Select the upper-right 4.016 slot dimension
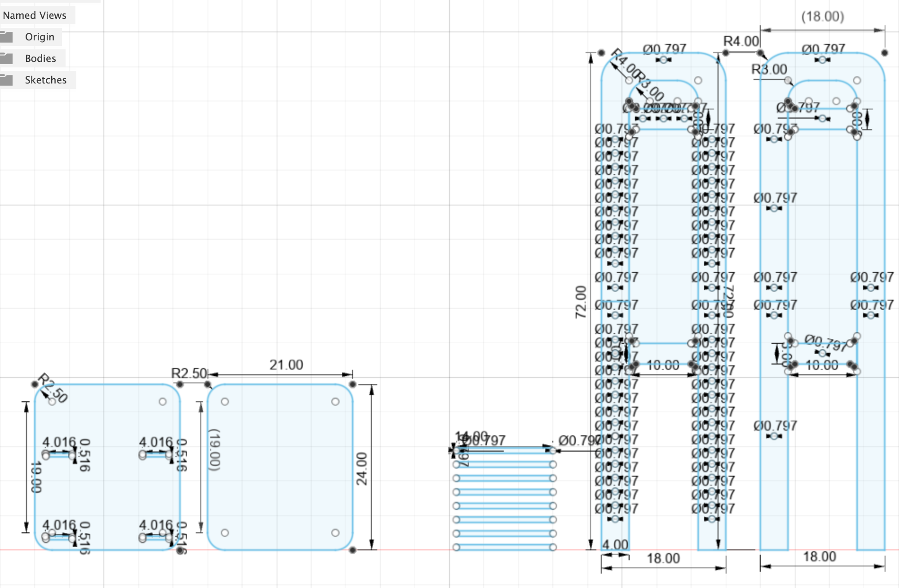This screenshot has height=588, width=899. pos(155,442)
